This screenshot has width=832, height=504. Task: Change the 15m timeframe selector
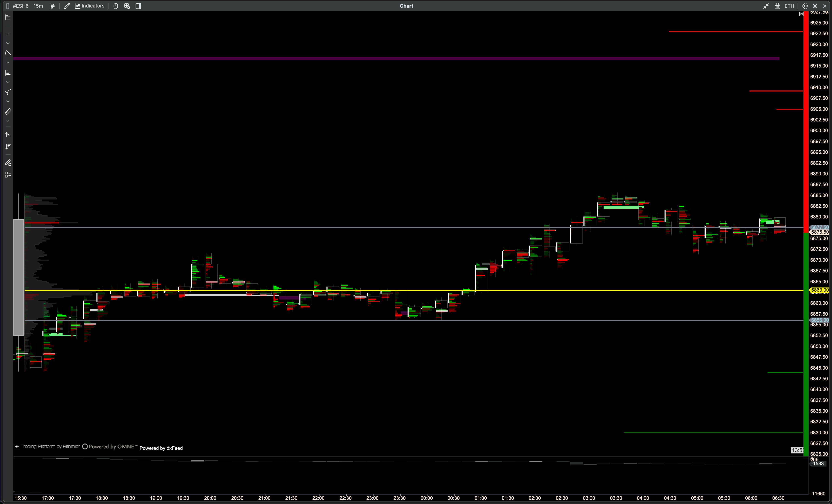pyautogui.click(x=38, y=6)
